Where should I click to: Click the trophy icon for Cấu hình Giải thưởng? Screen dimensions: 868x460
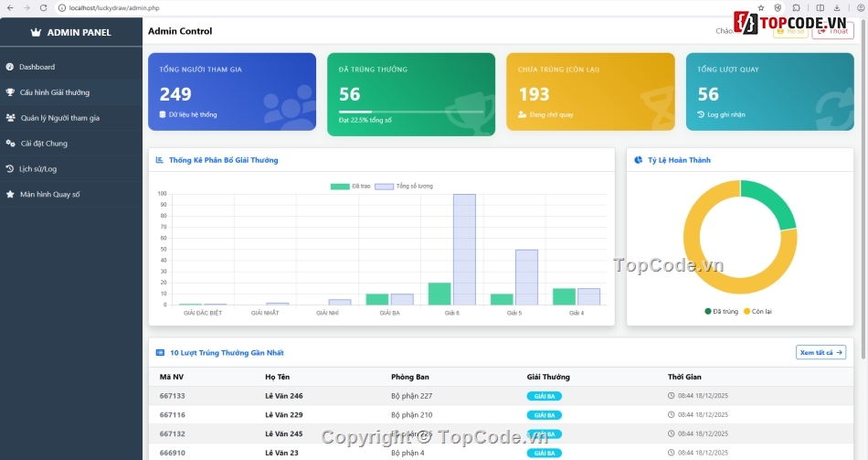(10, 92)
